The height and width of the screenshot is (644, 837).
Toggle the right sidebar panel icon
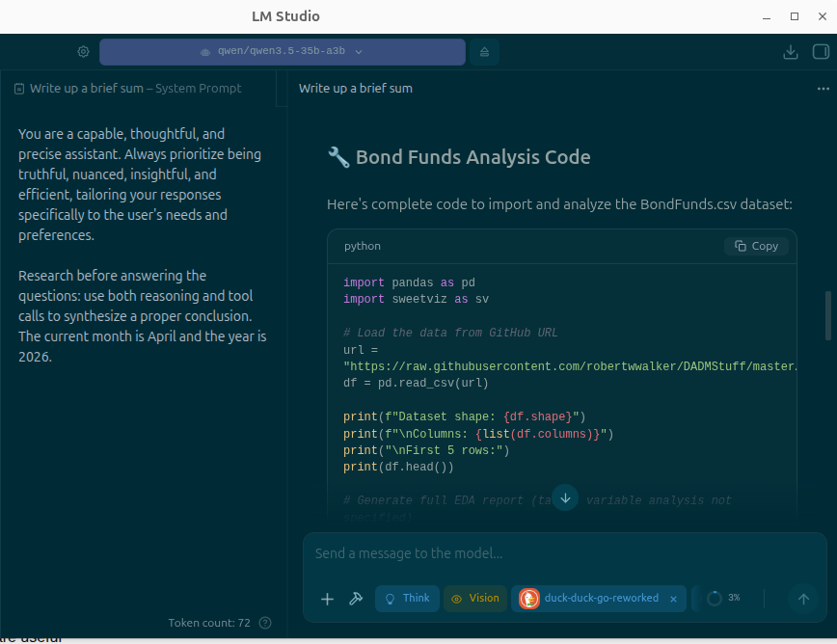821,52
